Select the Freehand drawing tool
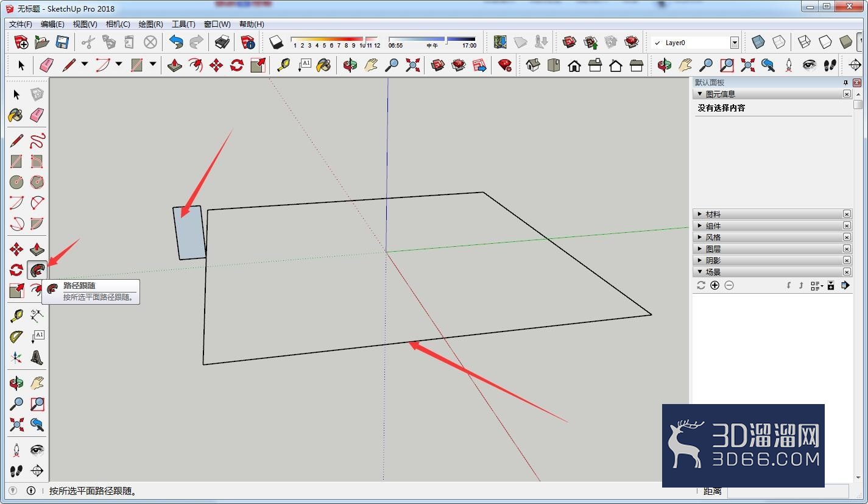 [x=37, y=141]
